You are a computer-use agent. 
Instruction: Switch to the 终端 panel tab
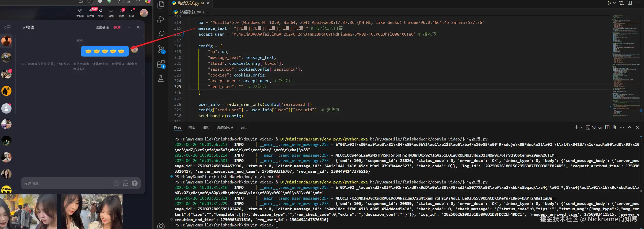[x=177, y=127]
